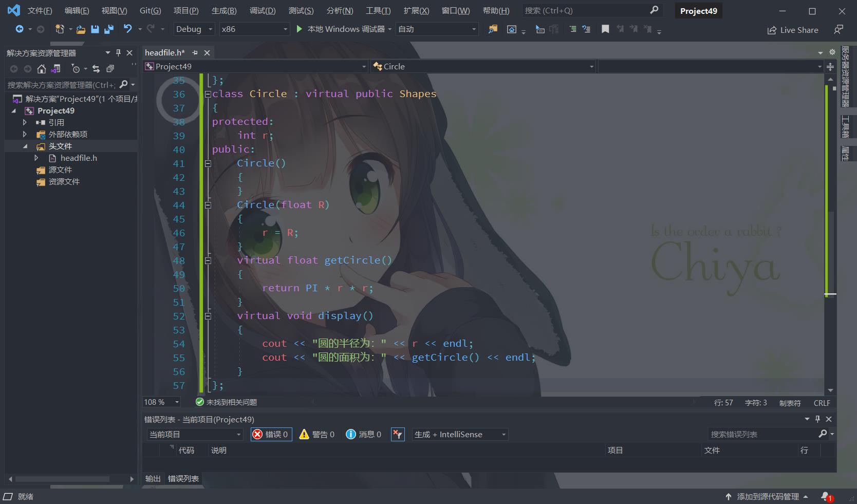Open the send feedback icon
Viewport: 857px width, 504px height.
click(x=839, y=30)
